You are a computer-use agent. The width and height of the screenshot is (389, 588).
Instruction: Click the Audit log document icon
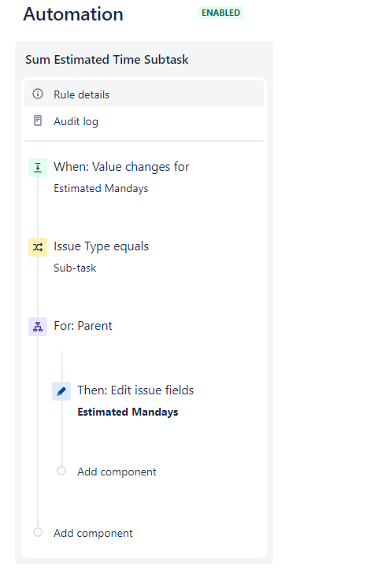point(38,120)
